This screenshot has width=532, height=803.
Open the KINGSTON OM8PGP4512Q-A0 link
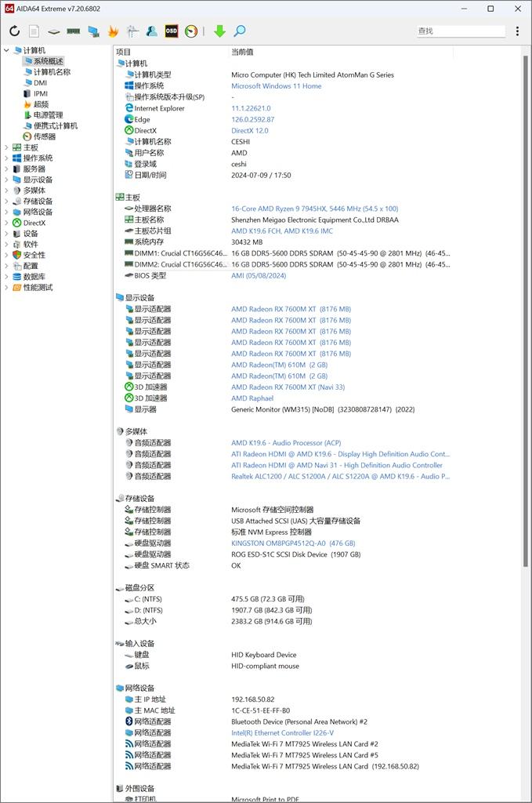point(293,543)
